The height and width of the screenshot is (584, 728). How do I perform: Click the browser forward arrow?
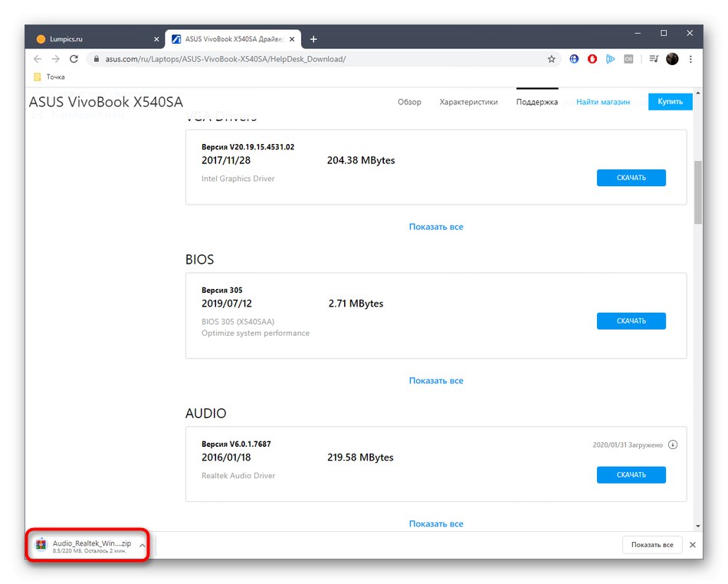click(x=56, y=59)
